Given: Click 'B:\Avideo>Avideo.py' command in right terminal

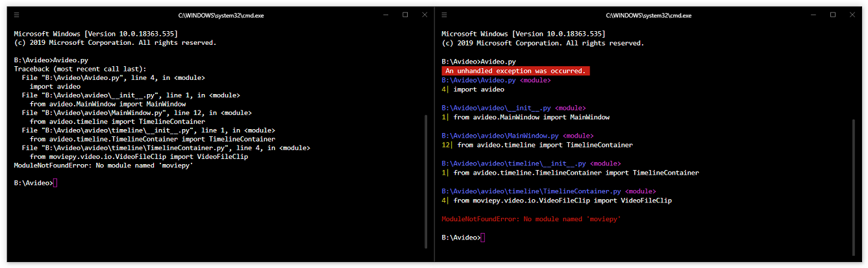Looking at the screenshot, I should pos(478,61).
